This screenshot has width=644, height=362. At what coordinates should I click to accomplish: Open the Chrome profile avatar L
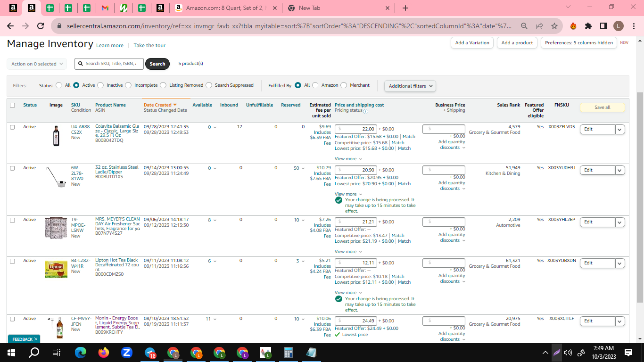pos(619,26)
